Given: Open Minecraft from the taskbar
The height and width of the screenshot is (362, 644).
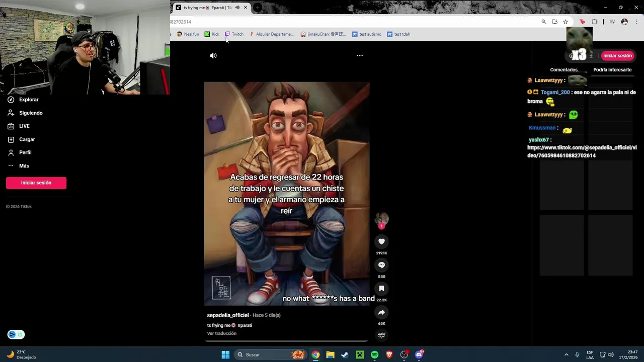Looking at the screenshot, I should 360,354.
